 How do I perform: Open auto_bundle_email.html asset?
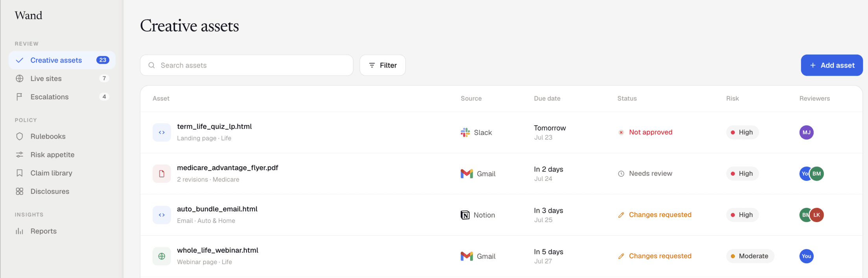coord(217,209)
